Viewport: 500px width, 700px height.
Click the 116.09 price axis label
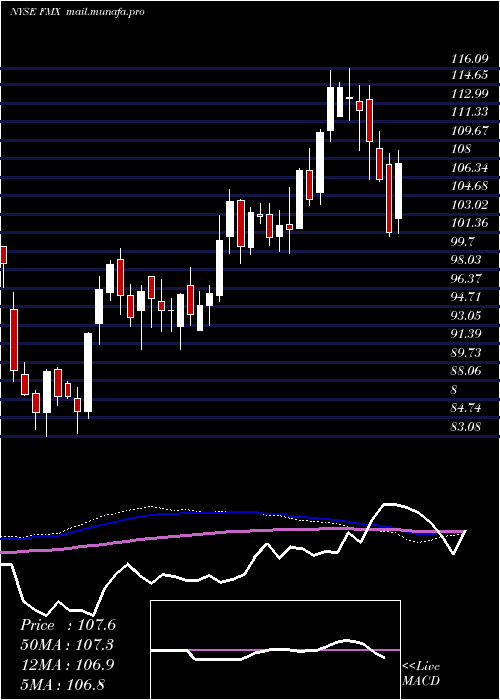pos(469,58)
